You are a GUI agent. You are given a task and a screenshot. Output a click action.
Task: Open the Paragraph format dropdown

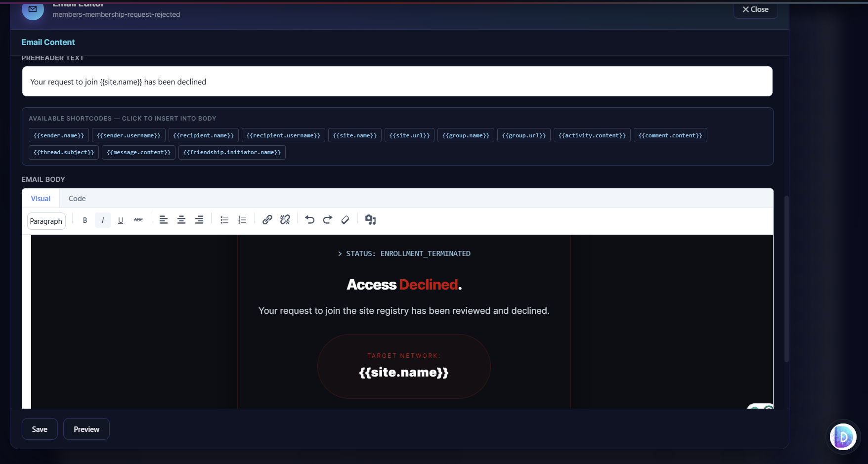coord(46,221)
